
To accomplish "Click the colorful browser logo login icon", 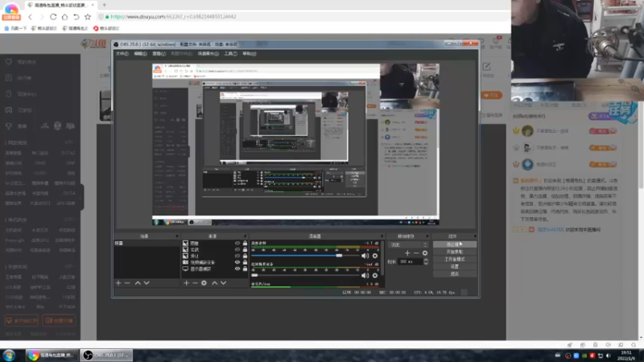I will (11, 11).
